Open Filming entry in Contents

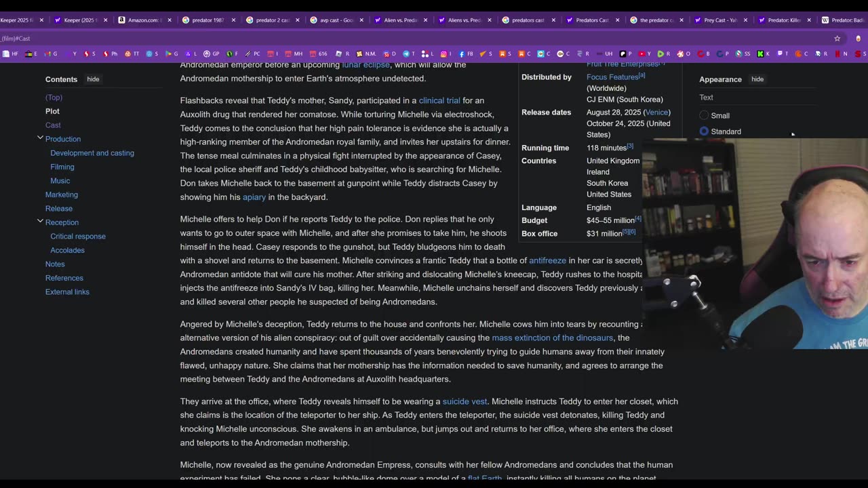(x=62, y=167)
